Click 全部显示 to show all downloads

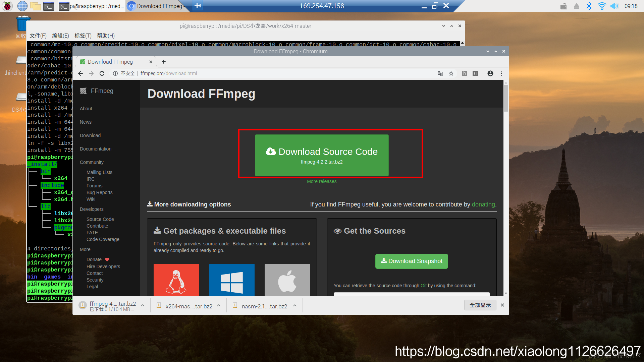click(480, 305)
